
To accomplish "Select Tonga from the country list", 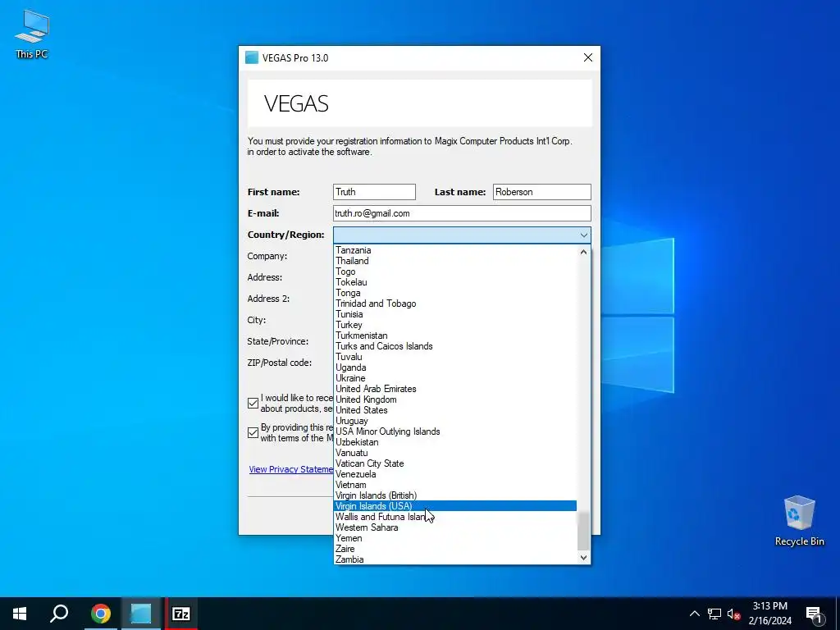I will coord(455,293).
